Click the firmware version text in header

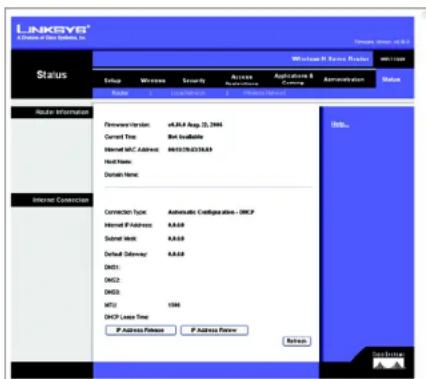382,42
